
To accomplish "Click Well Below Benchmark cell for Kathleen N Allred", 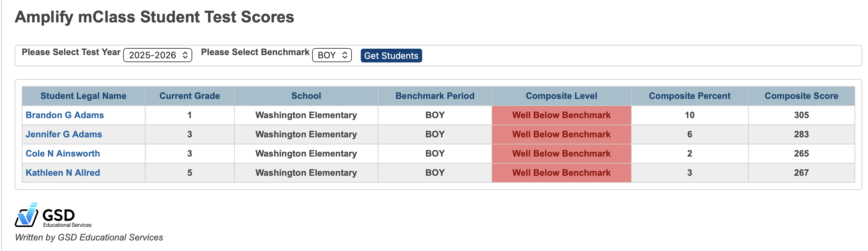I will [561, 173].
